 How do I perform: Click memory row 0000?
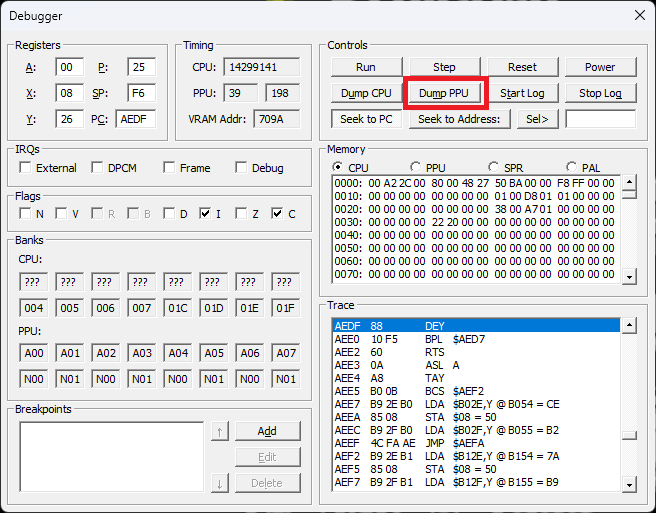[x=476, y=183]
